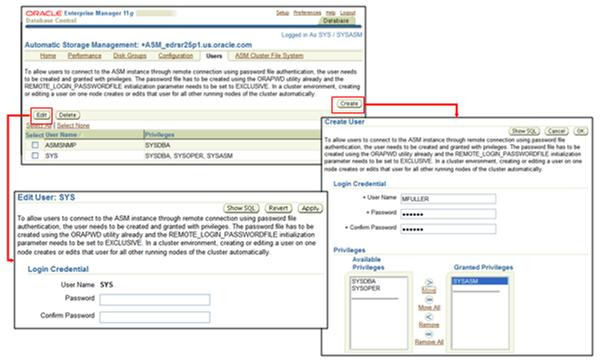600x360 pixels.
Task: Click the Logout link
Action: pyautogui.click(x=347, y=13)
